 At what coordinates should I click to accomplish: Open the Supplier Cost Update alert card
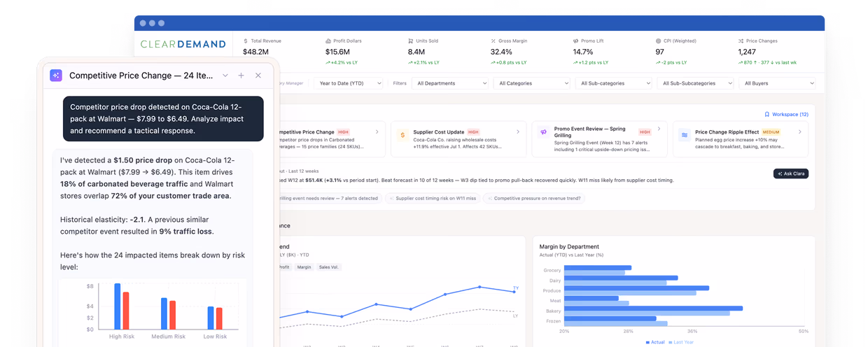[x=458, y=139]
